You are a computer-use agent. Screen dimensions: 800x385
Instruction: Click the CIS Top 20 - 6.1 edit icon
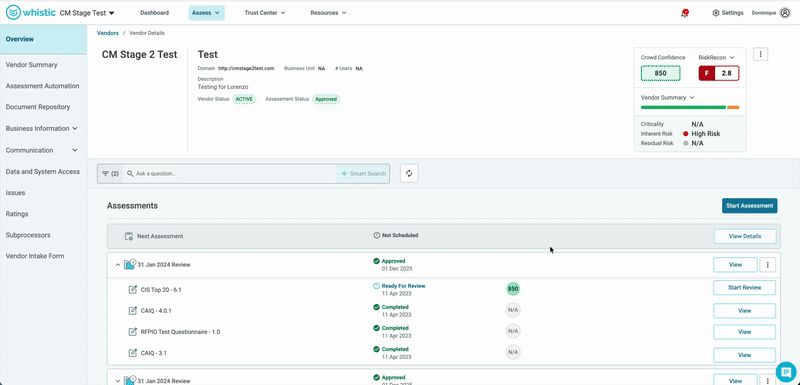click(x=133, y=290)
